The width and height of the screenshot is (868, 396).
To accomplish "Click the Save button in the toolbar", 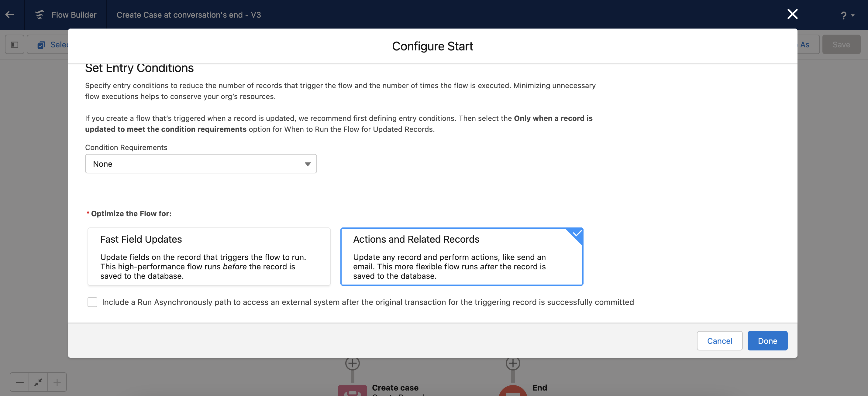I will pos(841,44).
